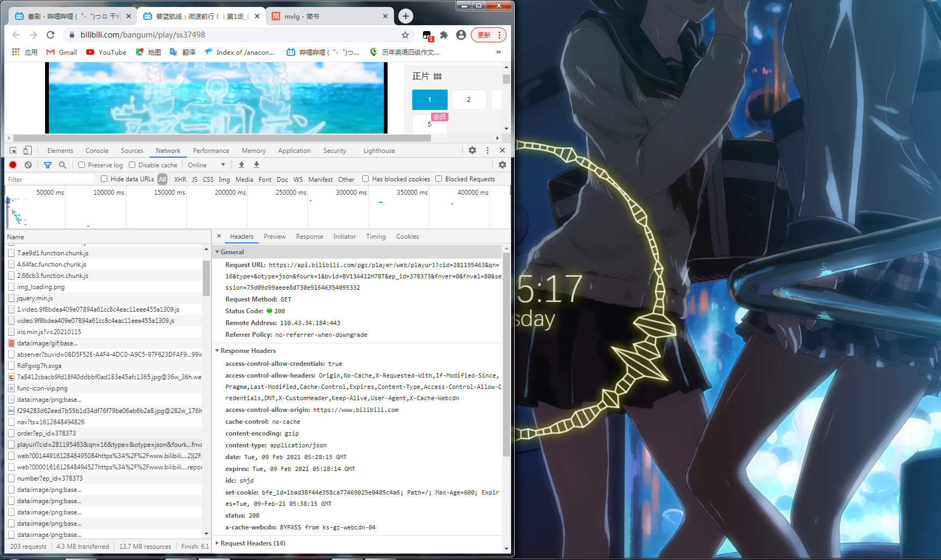This screenshot has width=941, height=560.
Task: Stop recording the network log
Action: coord(13,165)
